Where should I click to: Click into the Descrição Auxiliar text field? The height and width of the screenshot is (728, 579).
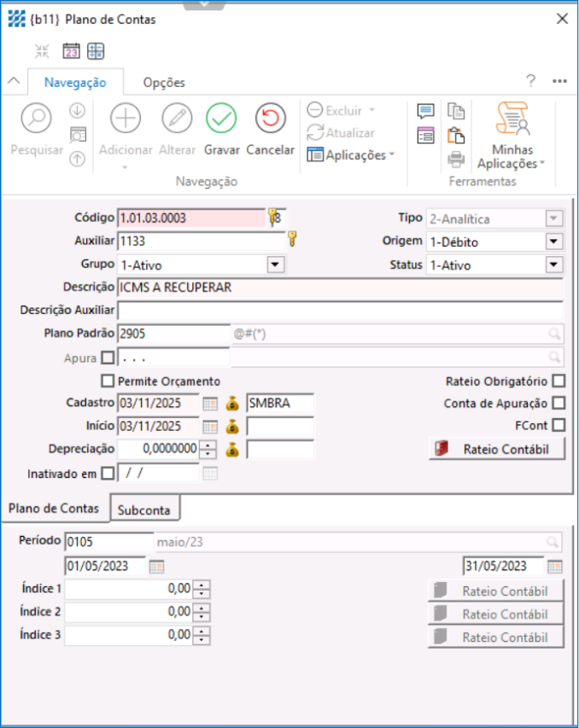point(340,310)
